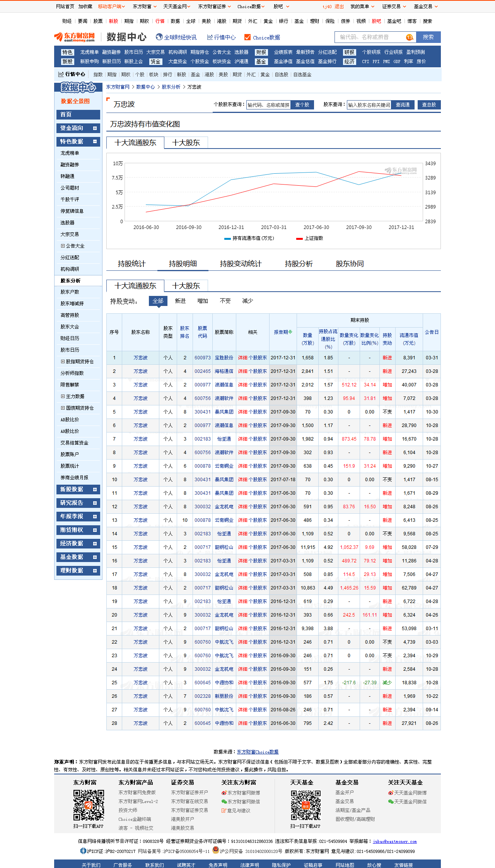Click the Eastmoney app QR code
The image size is (495, 868).
(89, 805)
